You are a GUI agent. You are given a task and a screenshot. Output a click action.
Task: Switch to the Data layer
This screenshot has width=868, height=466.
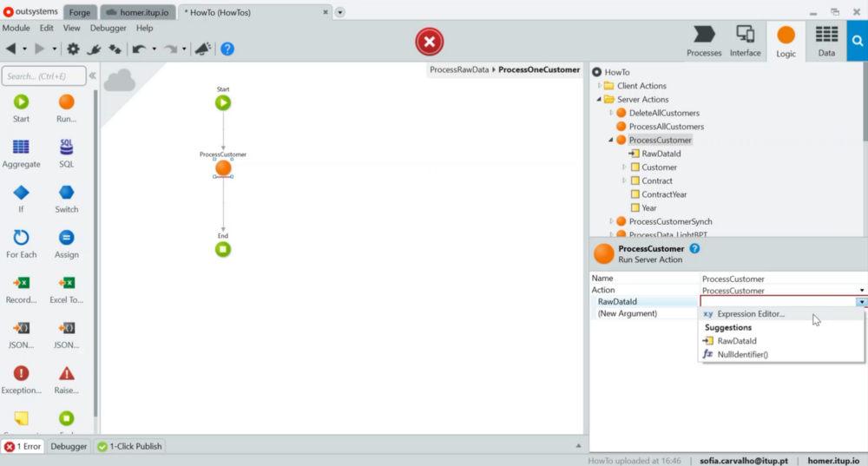tap(826, 41)
